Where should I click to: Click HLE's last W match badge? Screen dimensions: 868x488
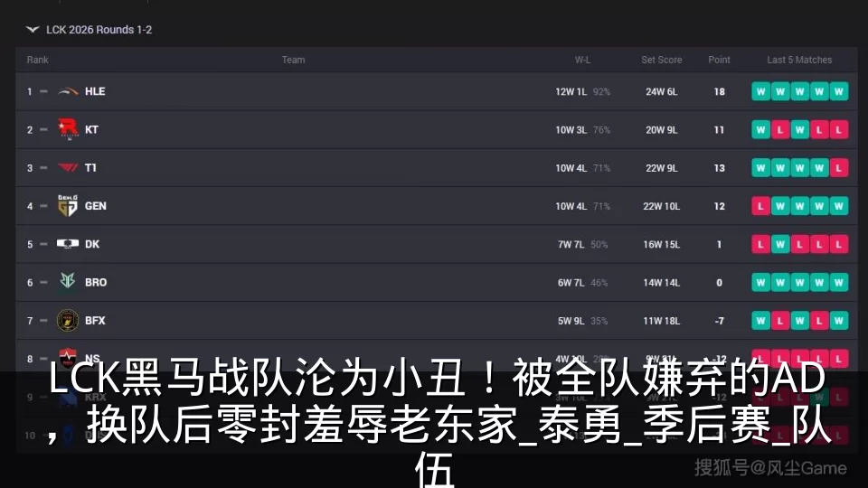pyautogui.click(x=839, y=91)
